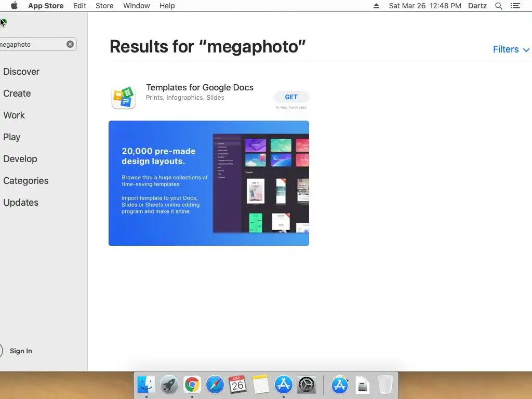
Task: Go to the Play section
Action: 12,137
